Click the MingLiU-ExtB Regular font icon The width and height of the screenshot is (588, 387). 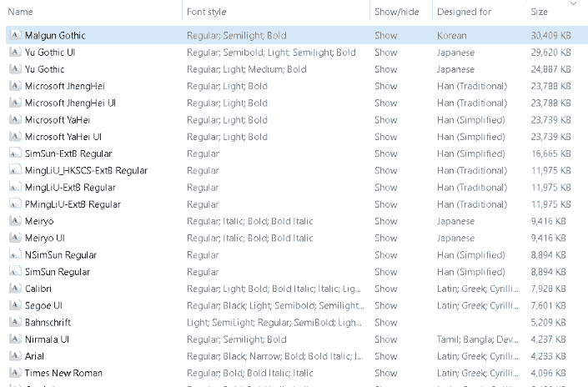(x=15, y=187)
